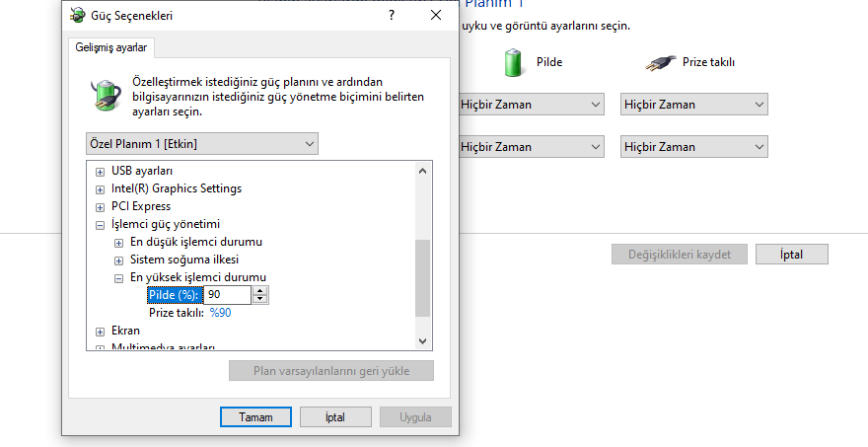This screenshot has width=868, height=447.
Task: Select Sistem soğuma ilkesi label
Action: coord(184,260)
